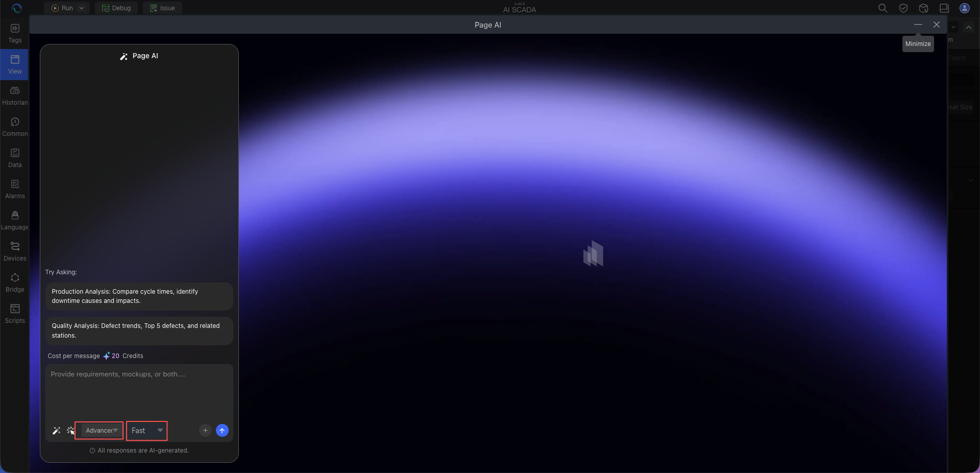Send message with blue arrow button
The image size is (980, 473).
click(222, 431)
